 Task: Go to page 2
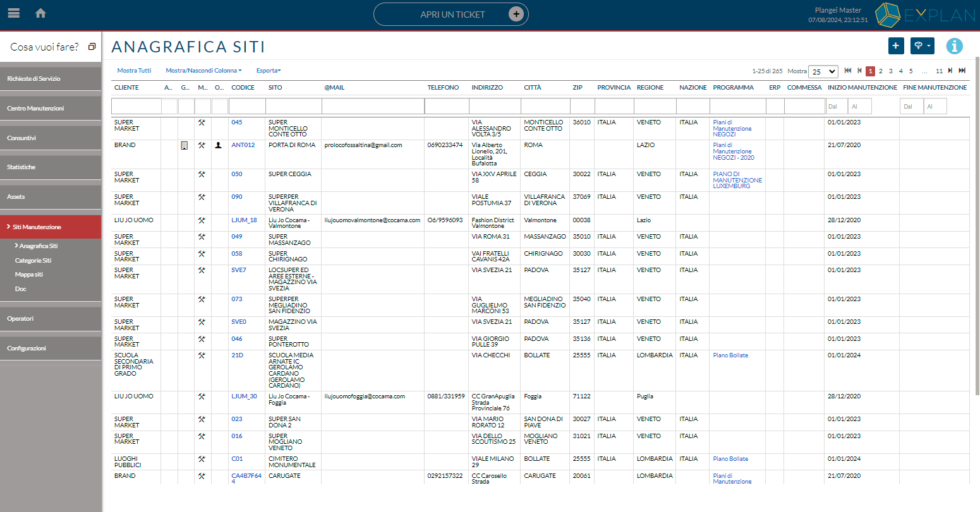(881, 71)
